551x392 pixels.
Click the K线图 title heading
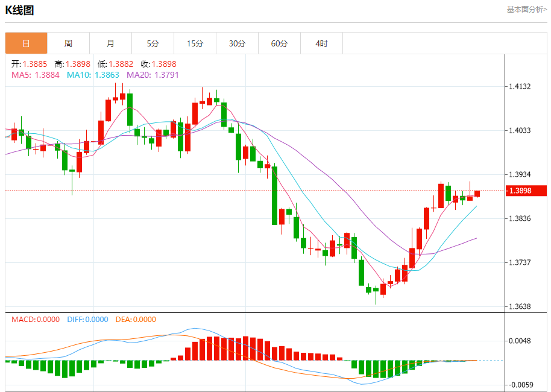(x=20, y=10)
